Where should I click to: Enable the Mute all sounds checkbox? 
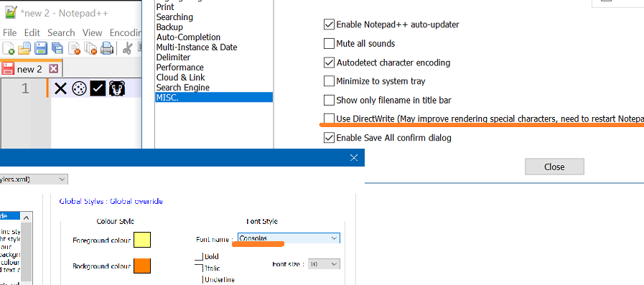click(x=329, y=44)
